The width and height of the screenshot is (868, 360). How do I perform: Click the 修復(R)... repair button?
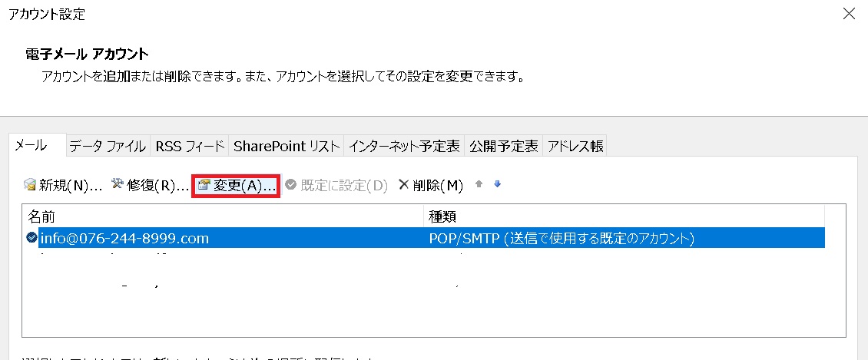tap(150, 185)
